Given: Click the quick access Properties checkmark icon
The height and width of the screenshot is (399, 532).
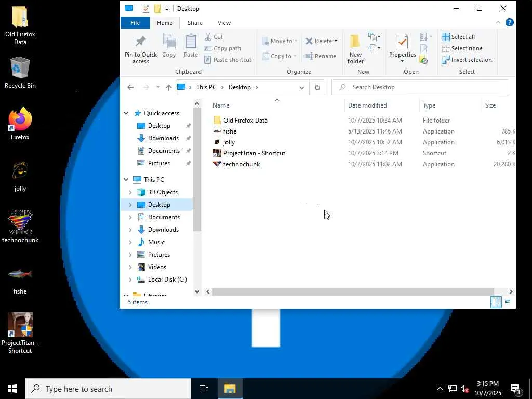Looking at the screenshot, I should coord(146,9).
